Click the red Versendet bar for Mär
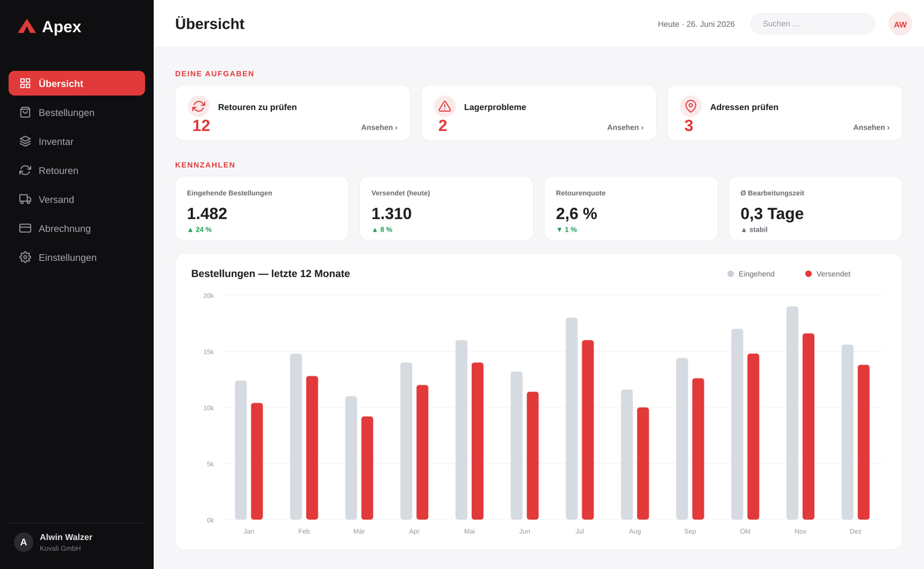The image size is (924, 569). (x=367, y=468)
